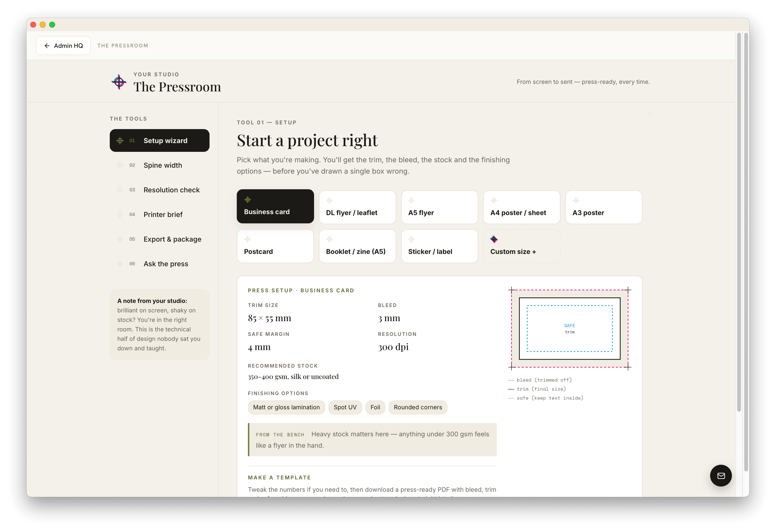Viewport: 776px width, 532px height.
Task: Click the Foil finishing chip
Action: [x=375, y=407]
